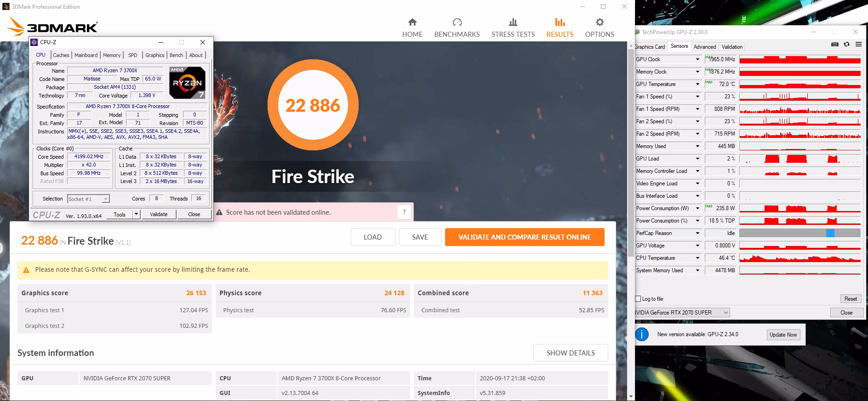The height and width of the screenshot is (401, 868).
Task: Click the validation warning icon
Action: (x=219, y=212)
